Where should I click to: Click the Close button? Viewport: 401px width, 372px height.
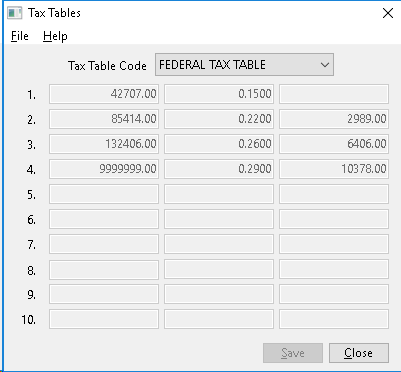tap(359, 353)
